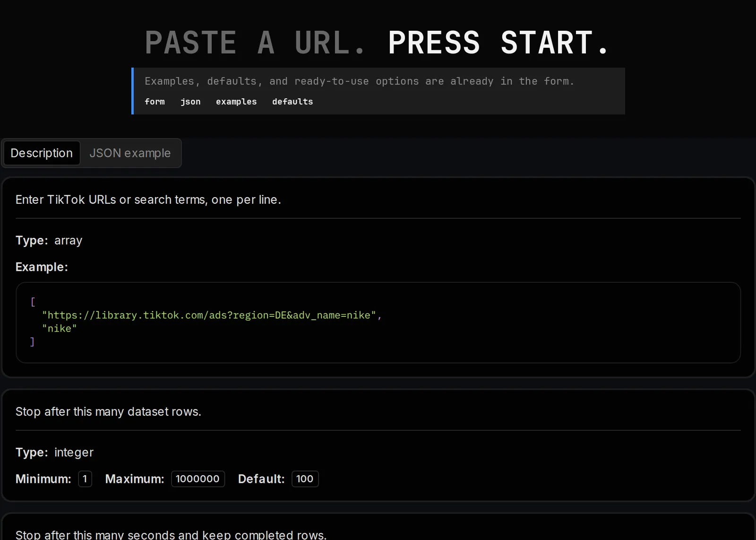
Task: Click the 'Default:' label
Action: 261,479
